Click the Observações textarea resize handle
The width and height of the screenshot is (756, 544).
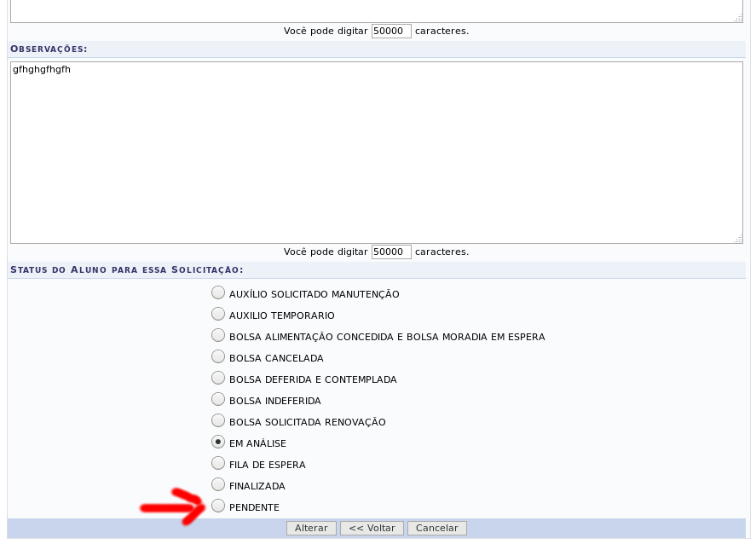click(x=738, y=240)
